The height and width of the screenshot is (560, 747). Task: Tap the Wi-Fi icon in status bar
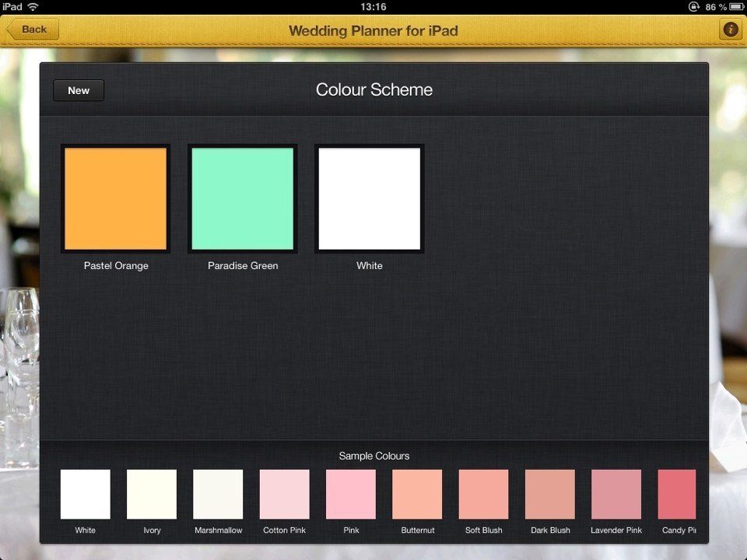point(33,6)
